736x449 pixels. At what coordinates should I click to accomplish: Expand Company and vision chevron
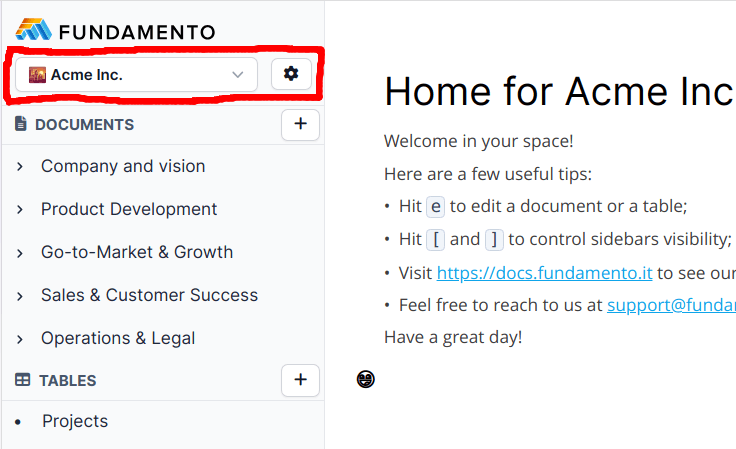tap(20, 167)
